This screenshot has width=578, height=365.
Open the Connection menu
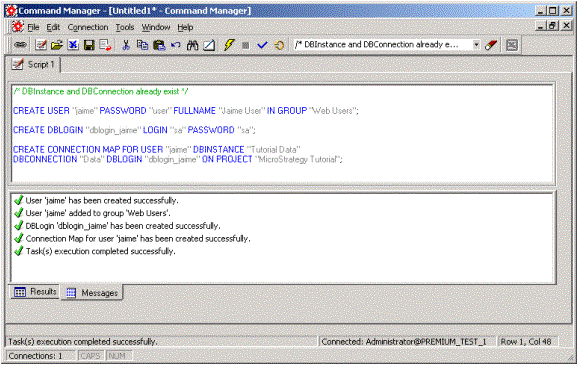pos(88,27)
